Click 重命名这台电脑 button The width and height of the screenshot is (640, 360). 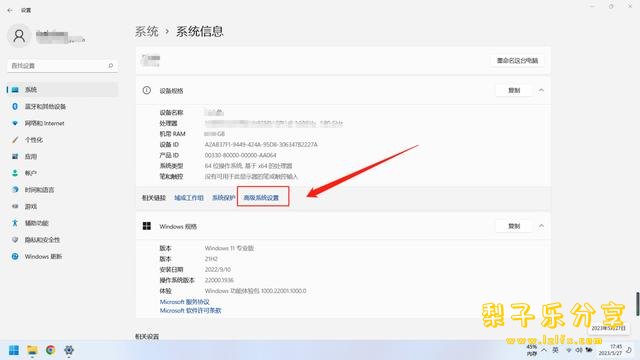tap(517, 61)
